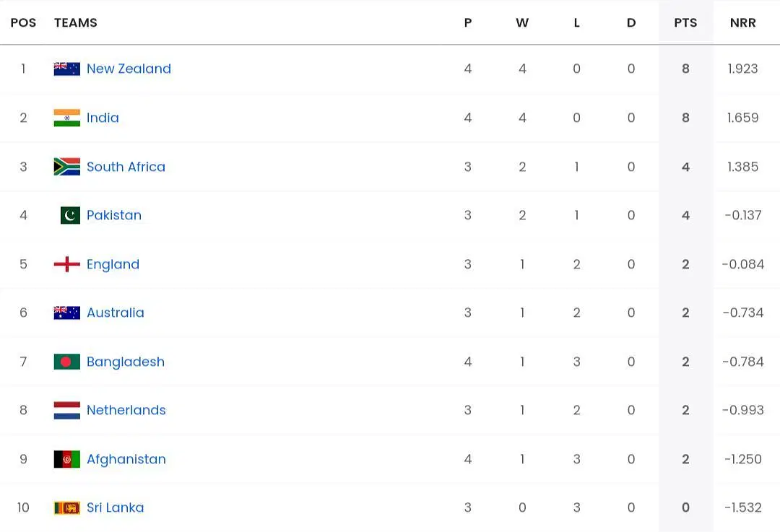This screenshot has width=780, height=532.
Task: Select the TEAMS column header
Action: [x=76, y=23]
